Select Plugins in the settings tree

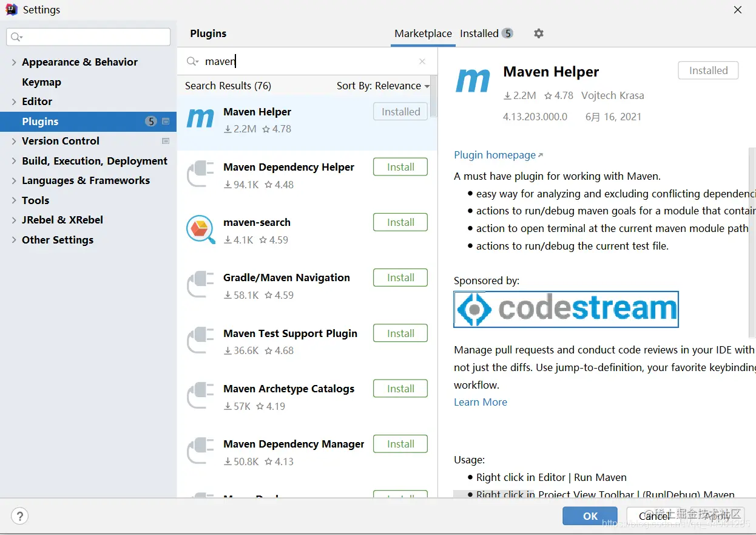pyautogui.click(x=88, y=121)
